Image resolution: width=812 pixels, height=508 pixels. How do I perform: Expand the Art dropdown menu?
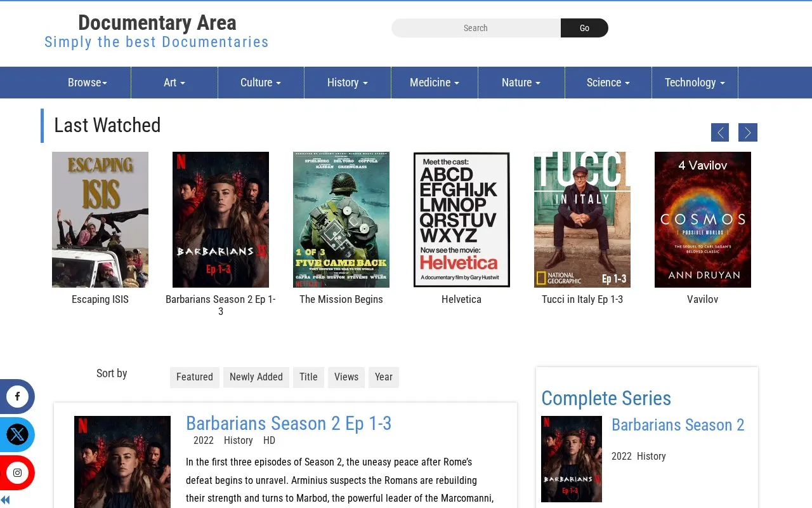click(174, 83)
